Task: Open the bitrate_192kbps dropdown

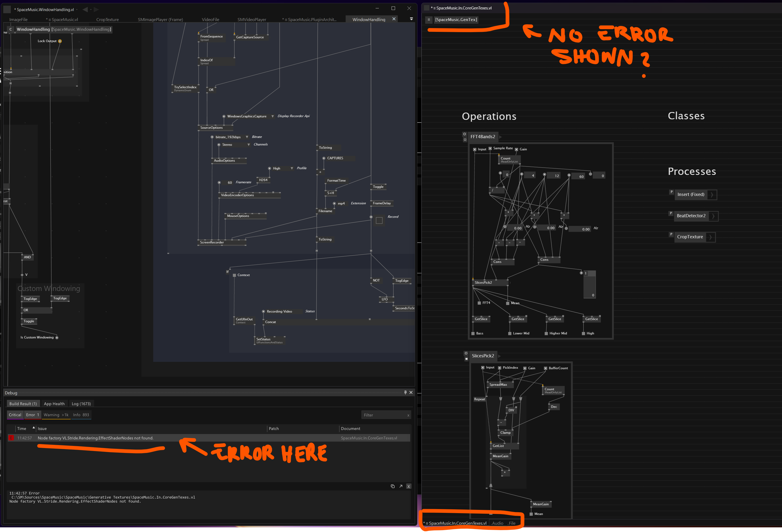Action: tap(247, 137)
